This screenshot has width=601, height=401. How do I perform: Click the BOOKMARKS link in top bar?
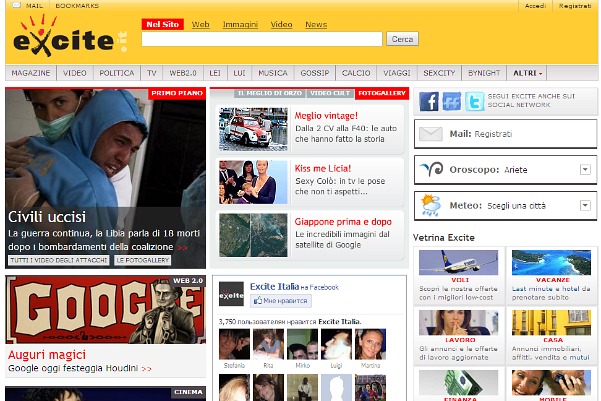coord(77,6)
